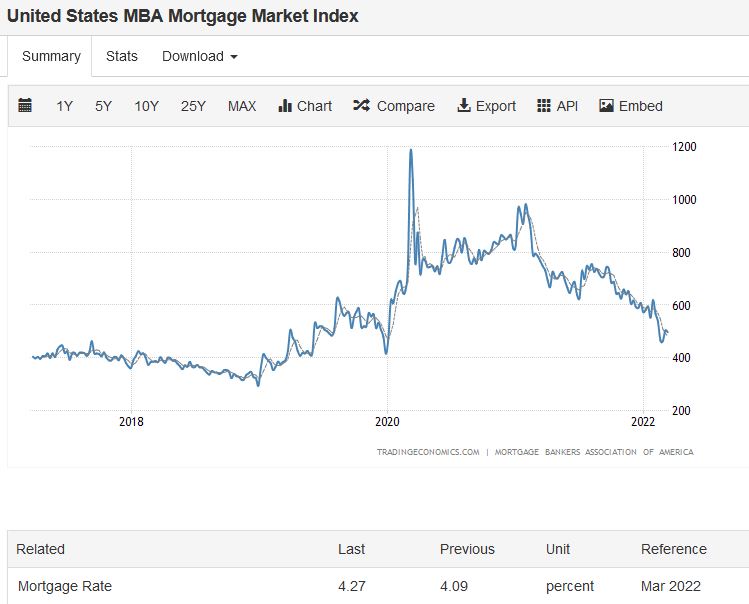Select the 10Y time range
Viewport: 749px width, 604px height.
(147, 106)
